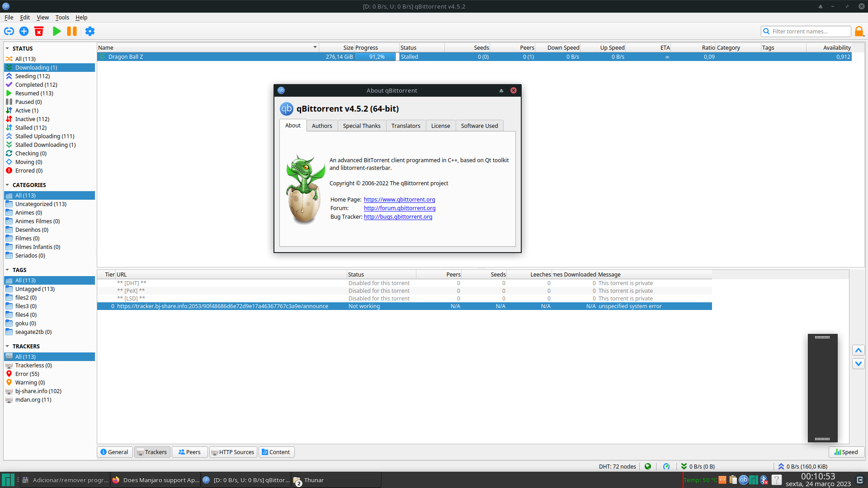Collapse the STATUS sidebar section
Screen dimensions: 868x488
click(7, 48)
